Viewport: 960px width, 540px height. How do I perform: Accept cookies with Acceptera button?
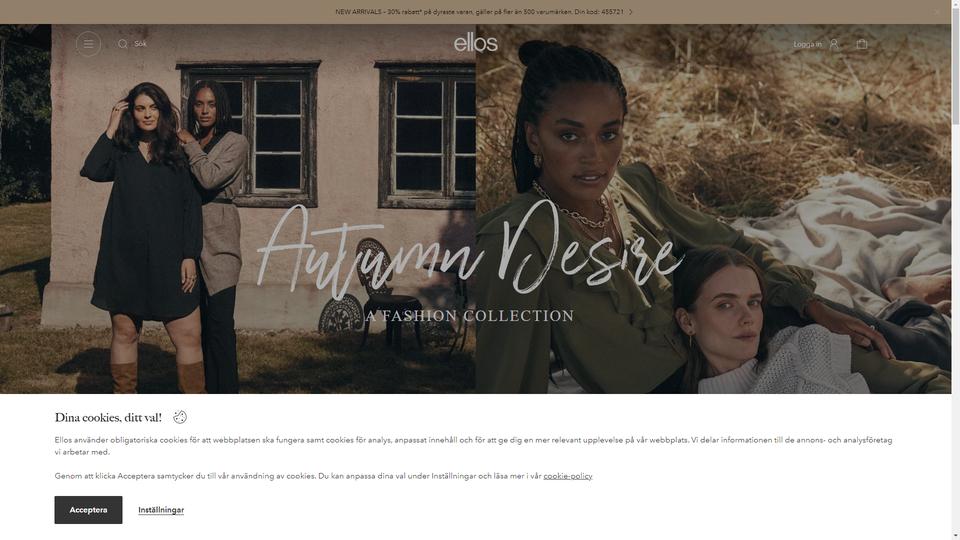[x=88, y=510]
